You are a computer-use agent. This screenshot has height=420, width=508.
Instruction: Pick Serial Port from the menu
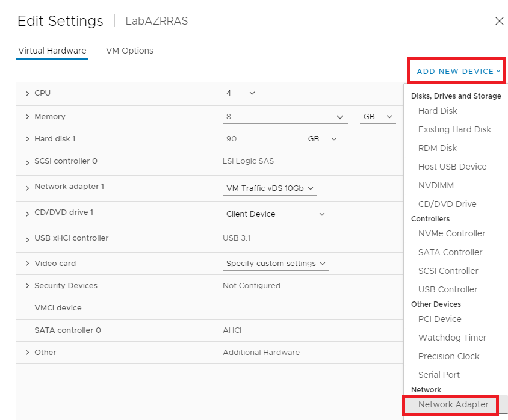click(x=439, y=375)
